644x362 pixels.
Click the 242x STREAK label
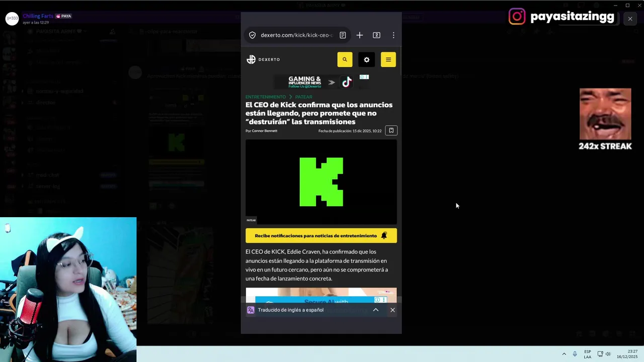605,146
